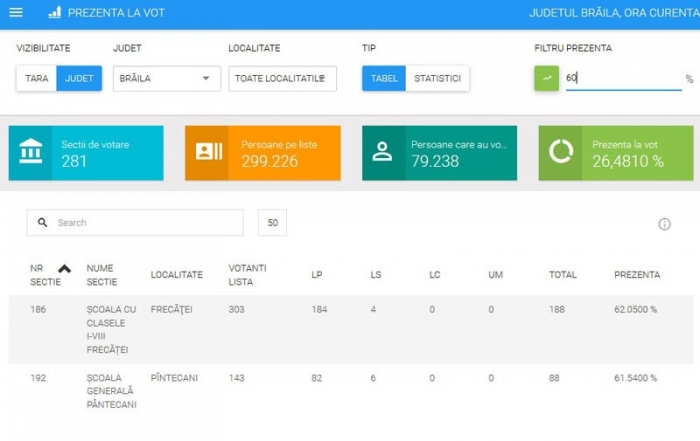Open the 50 rows per page selector

(x=272, y=223)
